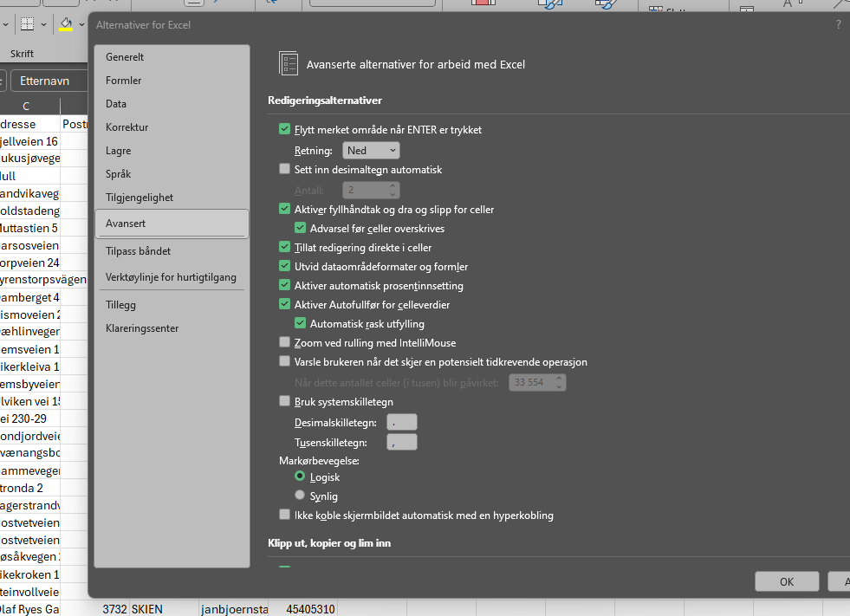
Task: Click the cell showing amberget 4
Action: tap(29, 297)
